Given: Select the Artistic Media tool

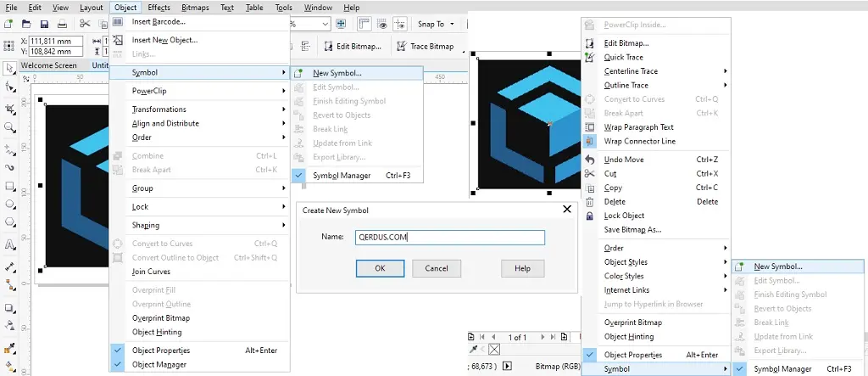Looking at the screenshot, I should coord(9,167).
